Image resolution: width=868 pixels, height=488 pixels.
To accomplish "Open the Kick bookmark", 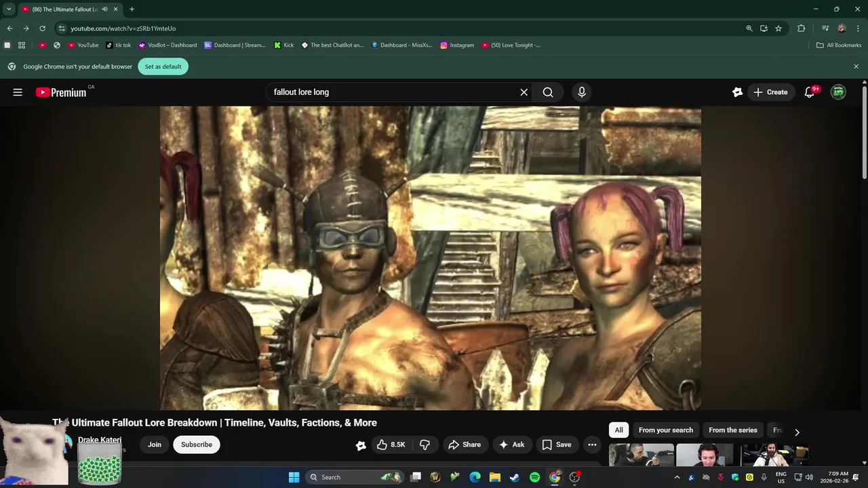I will (284, 45).
